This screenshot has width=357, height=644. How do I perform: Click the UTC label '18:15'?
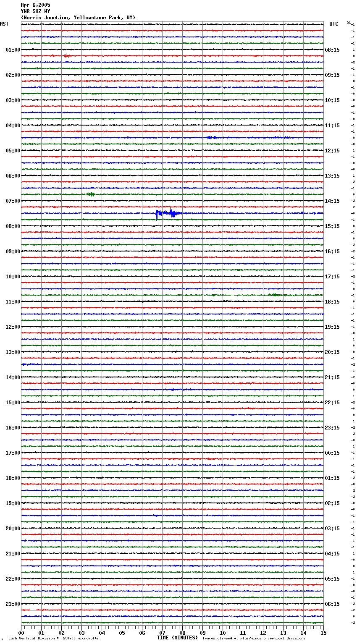click(332, 302)
